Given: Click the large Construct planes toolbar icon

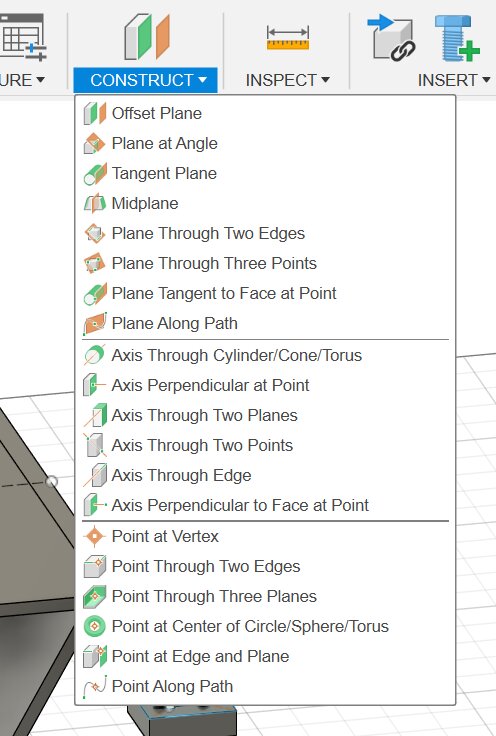Looking at the screenshot, I should click(147, 37).
